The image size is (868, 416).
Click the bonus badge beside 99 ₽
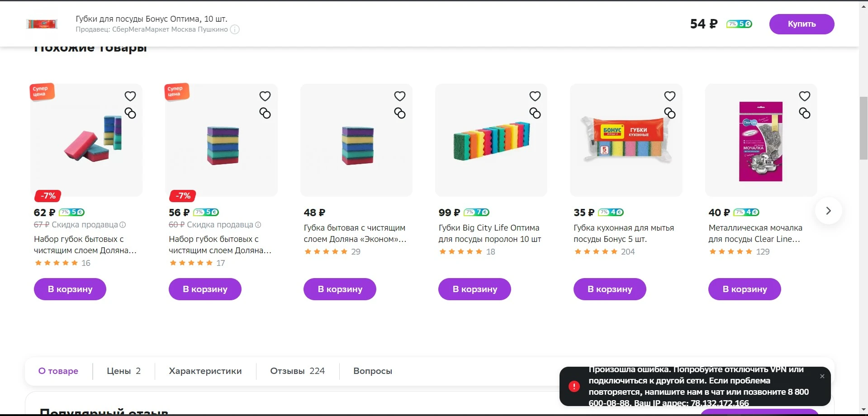476,213
